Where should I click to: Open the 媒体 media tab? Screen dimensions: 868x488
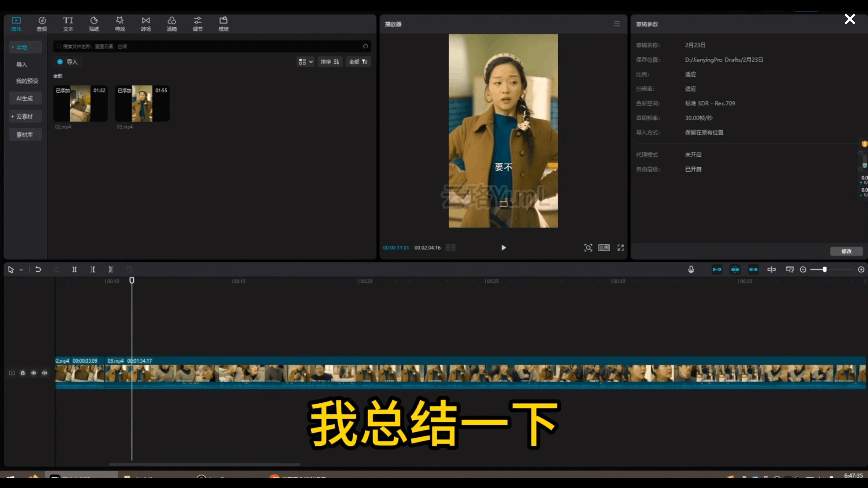(16, 24)
